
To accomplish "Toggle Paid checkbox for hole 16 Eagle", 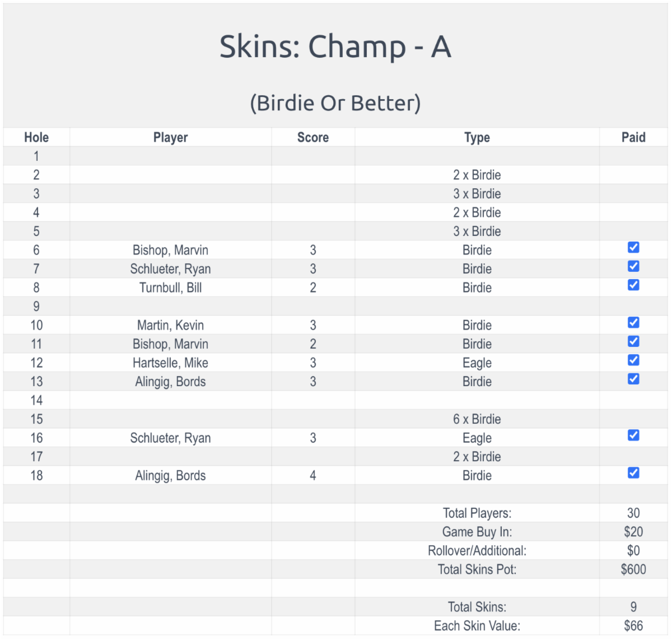I will point(633,435).
